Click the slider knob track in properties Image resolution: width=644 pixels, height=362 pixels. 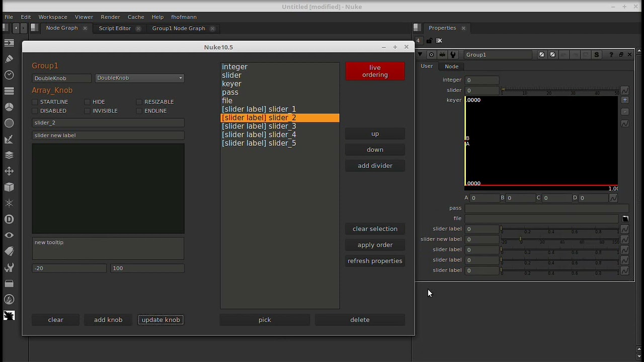point(559,90)
